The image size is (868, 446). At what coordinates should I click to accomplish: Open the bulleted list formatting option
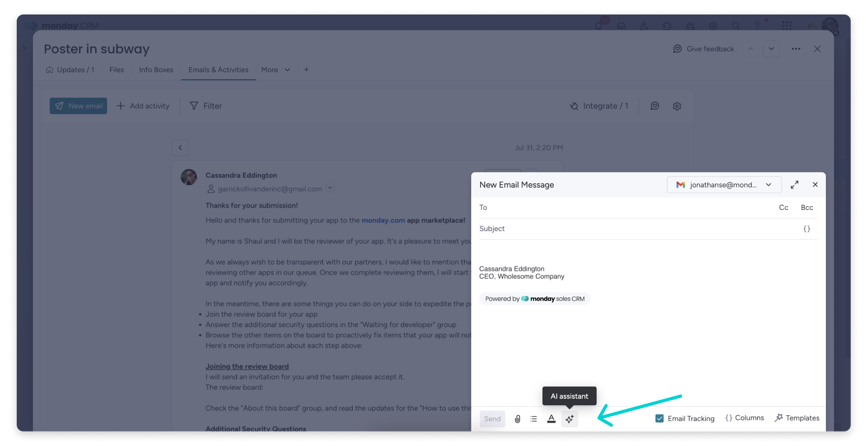(534, 419)
